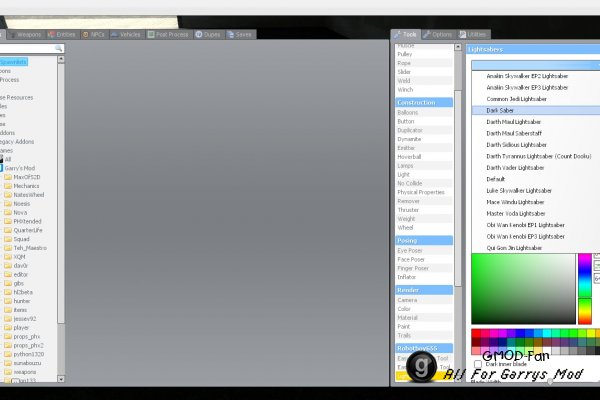Image resolution: width=600 pixels, height=400 pixels.
Task: Click the rainbow hue bar
Action: tap(585, 289)
